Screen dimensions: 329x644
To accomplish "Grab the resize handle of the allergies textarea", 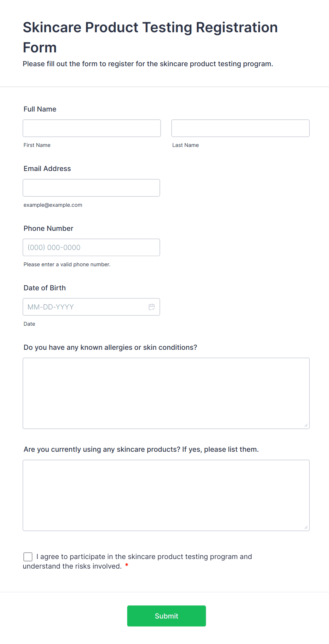I will (x=306, y=425).
